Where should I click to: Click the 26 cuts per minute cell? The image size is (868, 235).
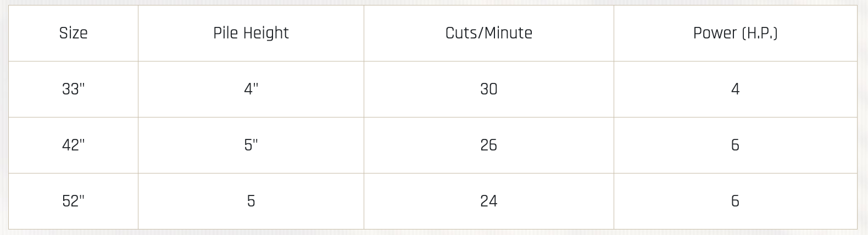click(x=488, y=145)
